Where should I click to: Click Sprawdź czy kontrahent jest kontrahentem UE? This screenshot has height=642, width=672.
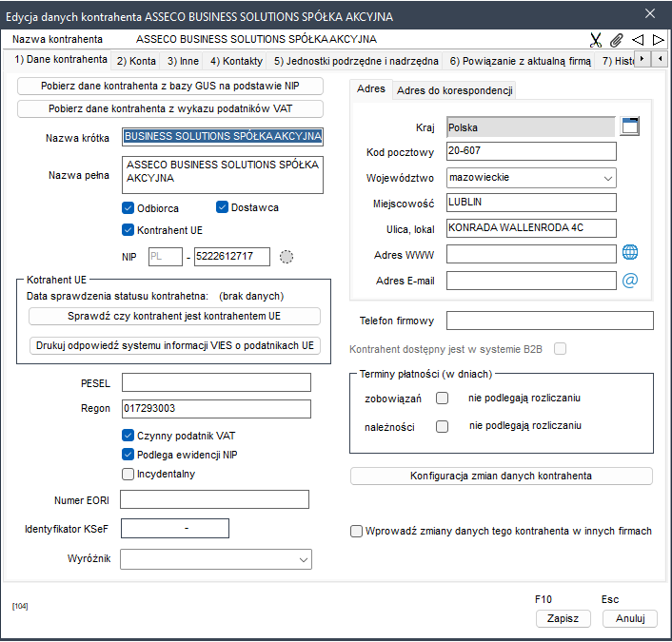(174, 316)
